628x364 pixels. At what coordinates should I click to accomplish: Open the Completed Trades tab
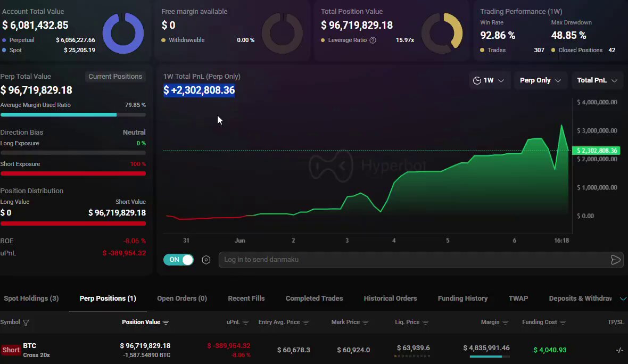tap(314, 299)
